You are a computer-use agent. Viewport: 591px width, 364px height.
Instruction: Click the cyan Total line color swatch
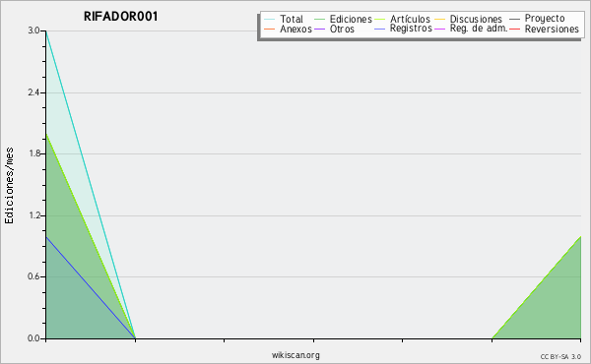[269, 20]
